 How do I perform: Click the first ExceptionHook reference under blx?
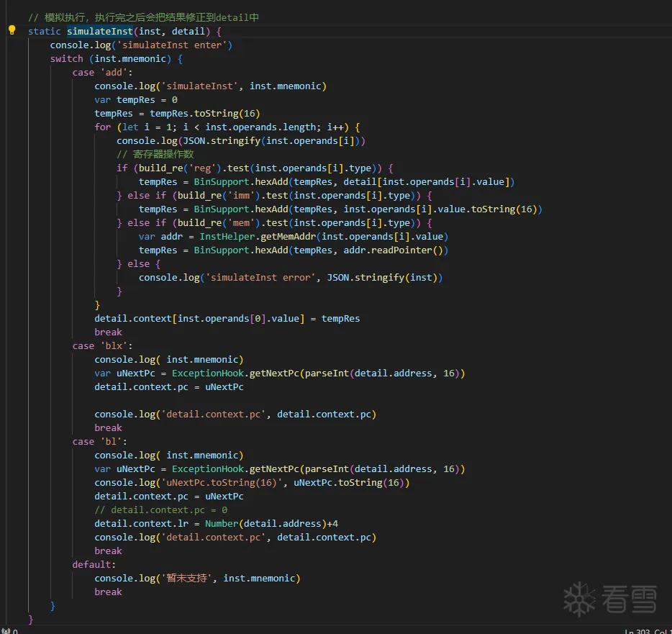coord(208,373)
